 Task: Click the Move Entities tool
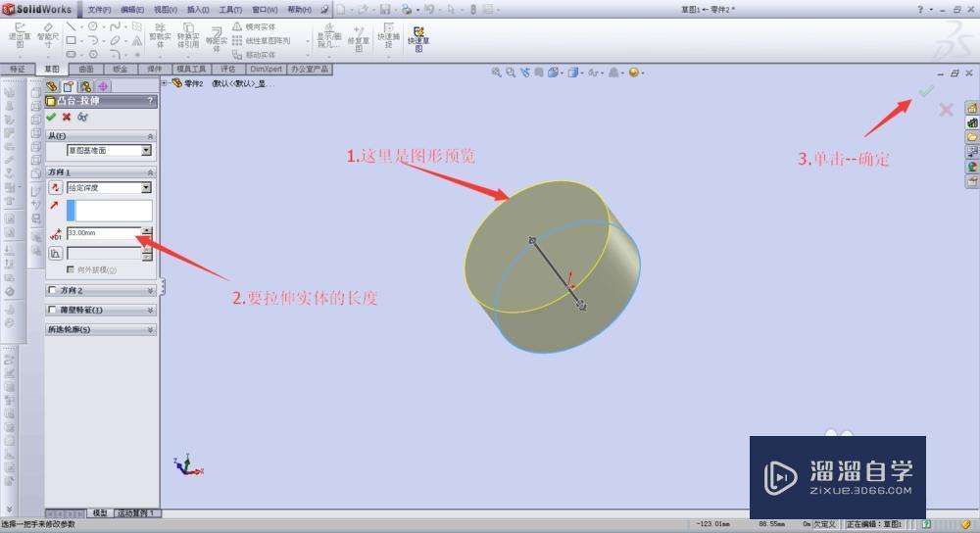[254, 55]
